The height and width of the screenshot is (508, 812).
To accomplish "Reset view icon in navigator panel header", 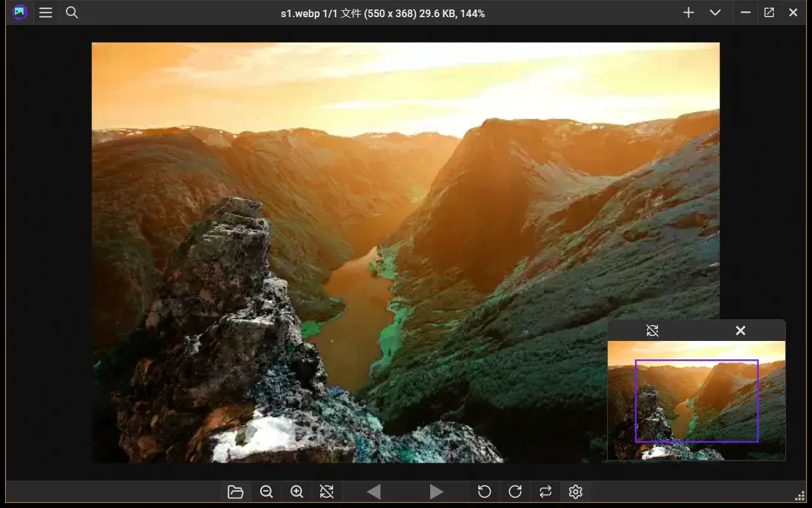I will (x=652, y=330).
